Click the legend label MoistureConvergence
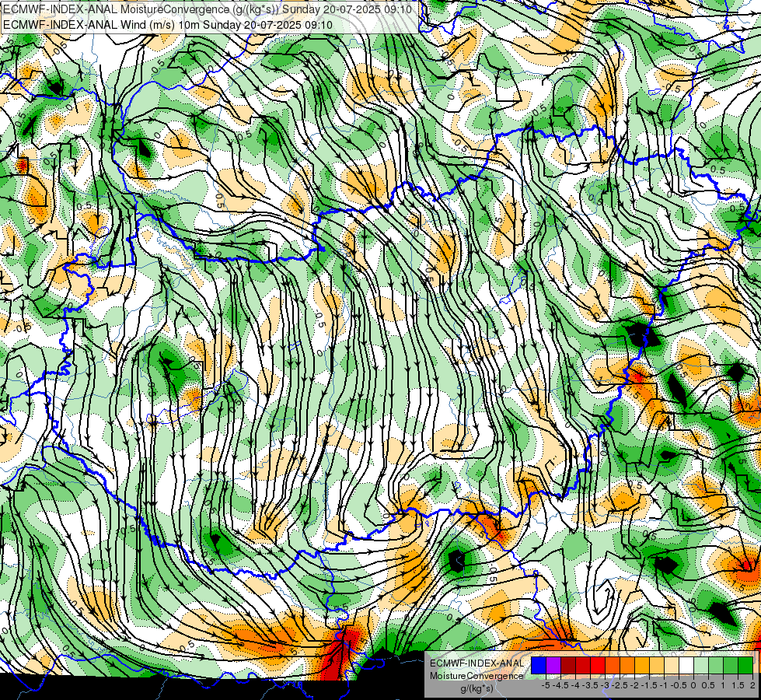This screenshot has width=761, height=700. point(476,676)
